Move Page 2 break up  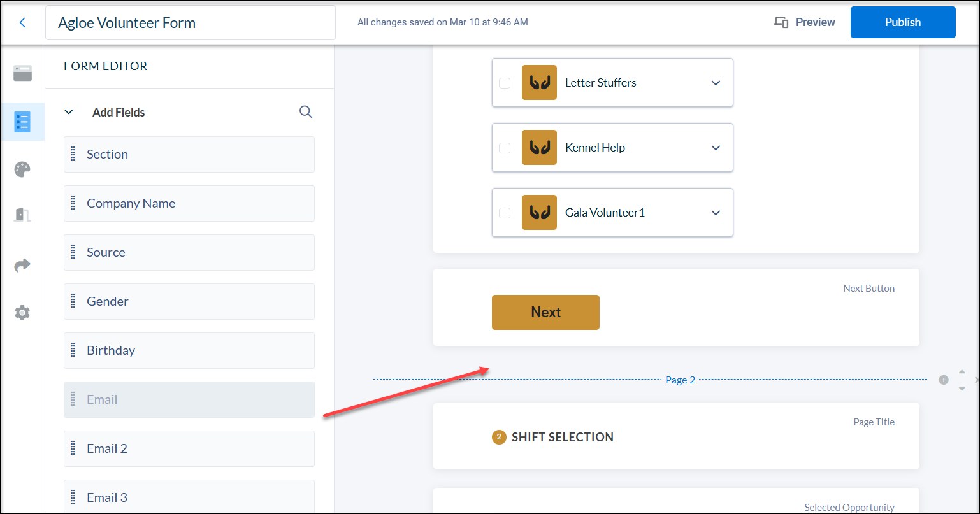[x=962, y=371]
